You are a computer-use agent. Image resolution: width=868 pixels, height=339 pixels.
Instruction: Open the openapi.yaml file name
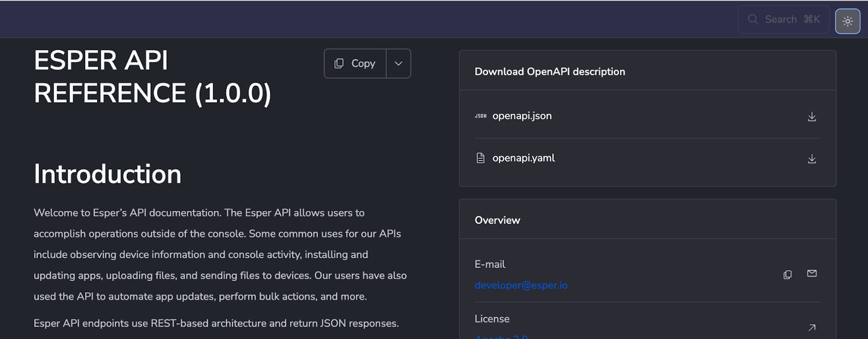[x=524, y=158]
